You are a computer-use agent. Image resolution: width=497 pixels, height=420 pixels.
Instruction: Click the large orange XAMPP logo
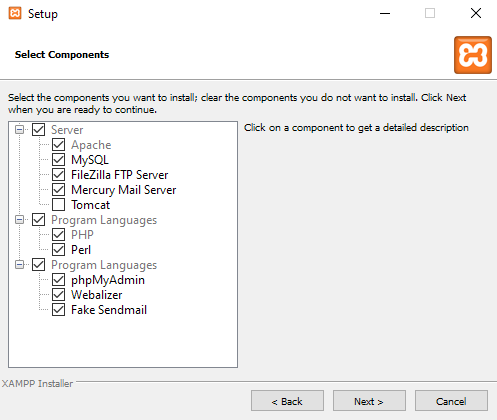pyautogui.click(x=473, y=55)
